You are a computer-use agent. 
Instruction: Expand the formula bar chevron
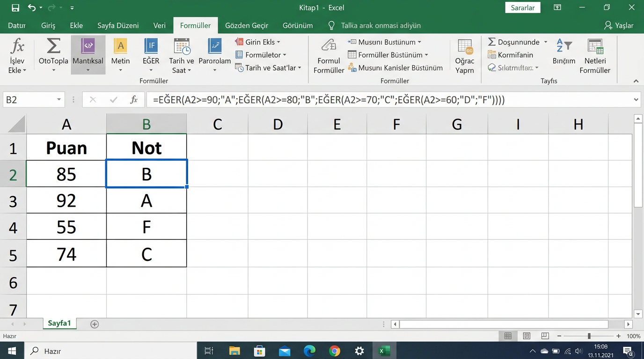tap(636, 100)
